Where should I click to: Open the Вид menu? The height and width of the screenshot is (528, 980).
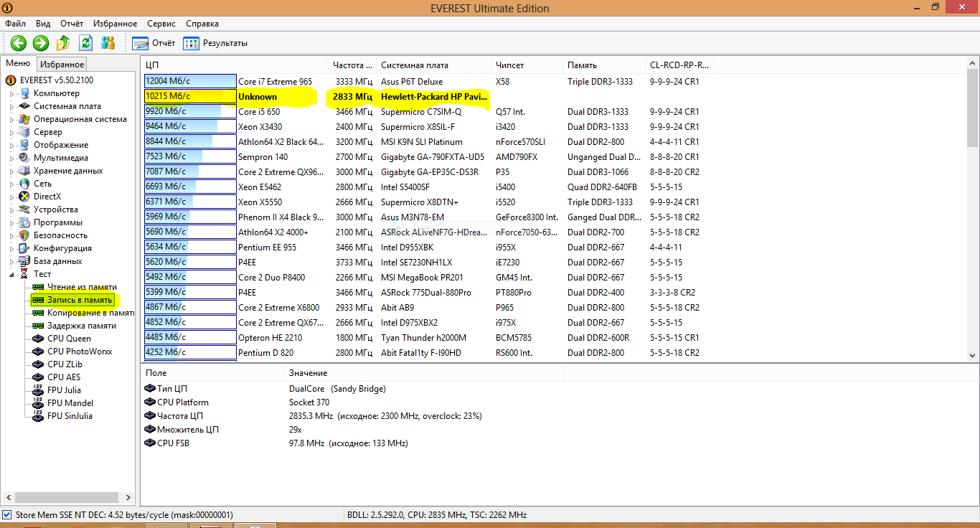43,24
